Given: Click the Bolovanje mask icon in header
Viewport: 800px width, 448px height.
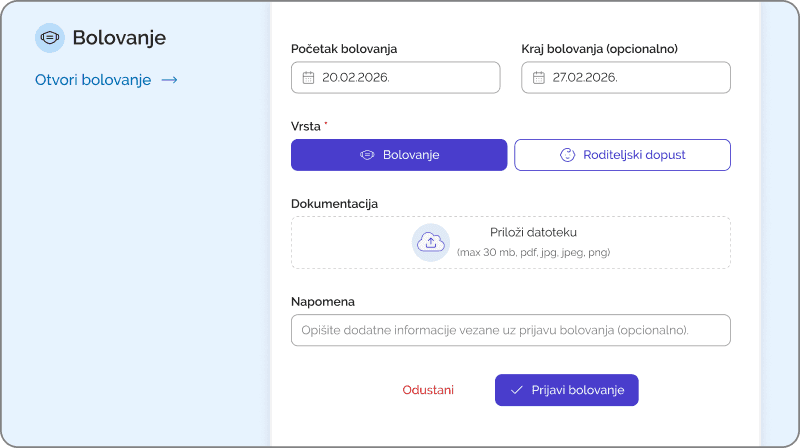Looking at the screenshot, I should click(49, 38).
